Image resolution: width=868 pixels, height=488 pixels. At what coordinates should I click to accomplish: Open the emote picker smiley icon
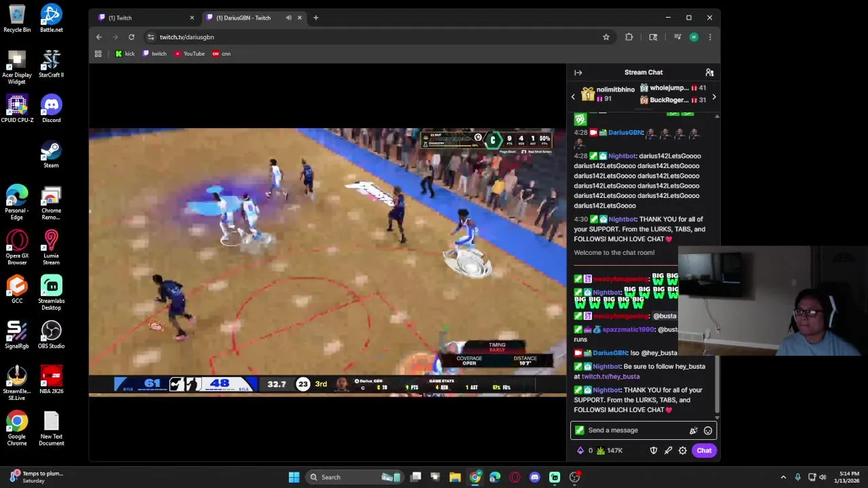[707, 430]
